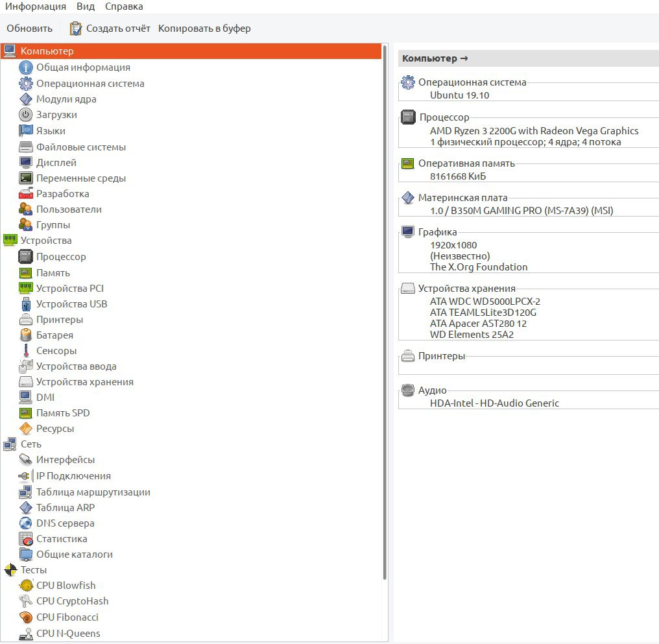Viewport: 659px width, 644px height.
Task: Click the Сенсоры thermometer icon
Action: click(x=26, y=351)
